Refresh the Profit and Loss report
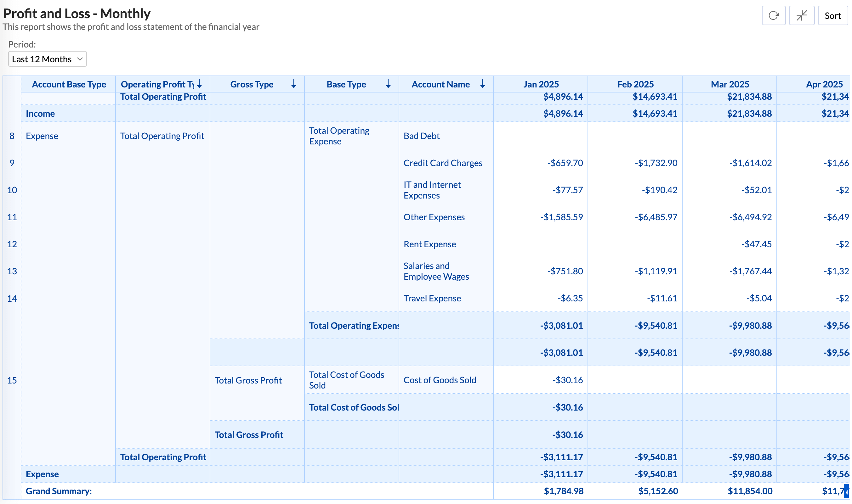852x504 pixels. 774,15
